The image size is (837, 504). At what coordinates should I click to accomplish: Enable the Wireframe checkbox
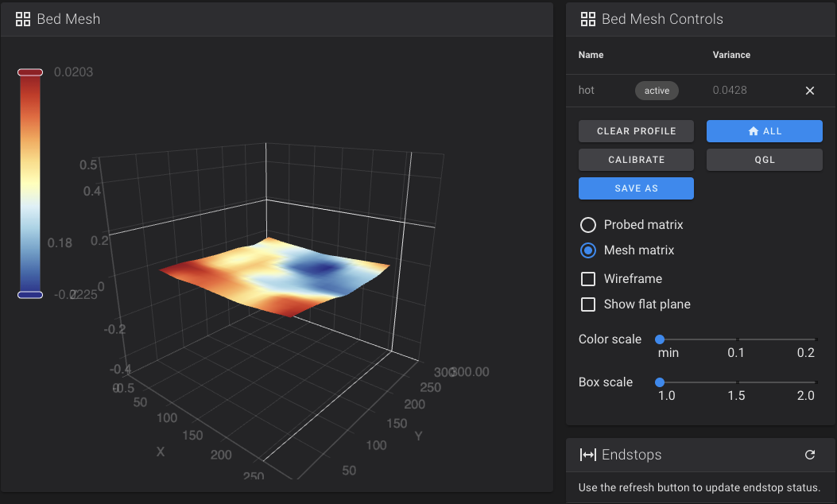(x=588, y=279)
